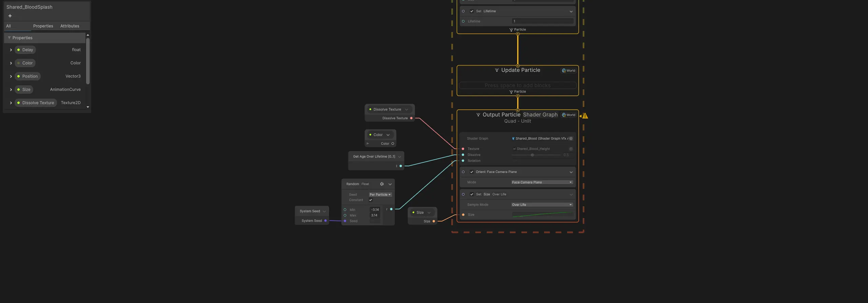Click the Dissolve Texture node output port

pyautogui.click(x=411, y=118)
